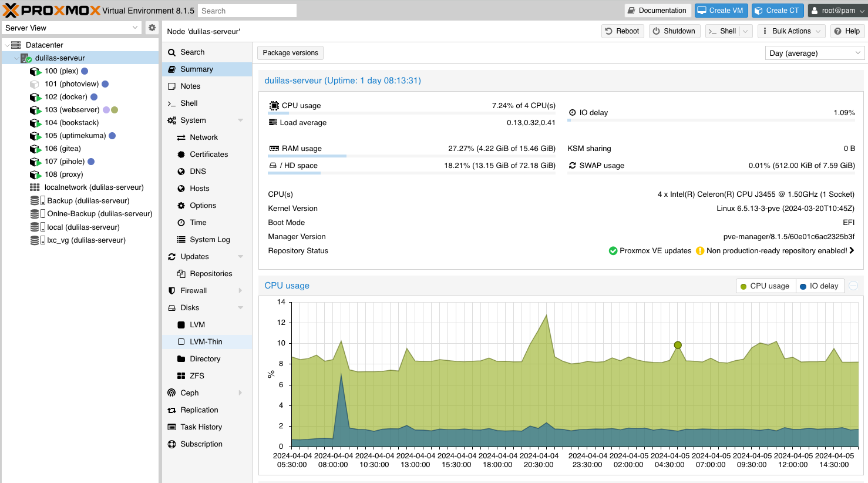The height and width of the screenshot is (483, 868).
Task: Click the ZFS grid icon
Action: click(x=181, y=376)
